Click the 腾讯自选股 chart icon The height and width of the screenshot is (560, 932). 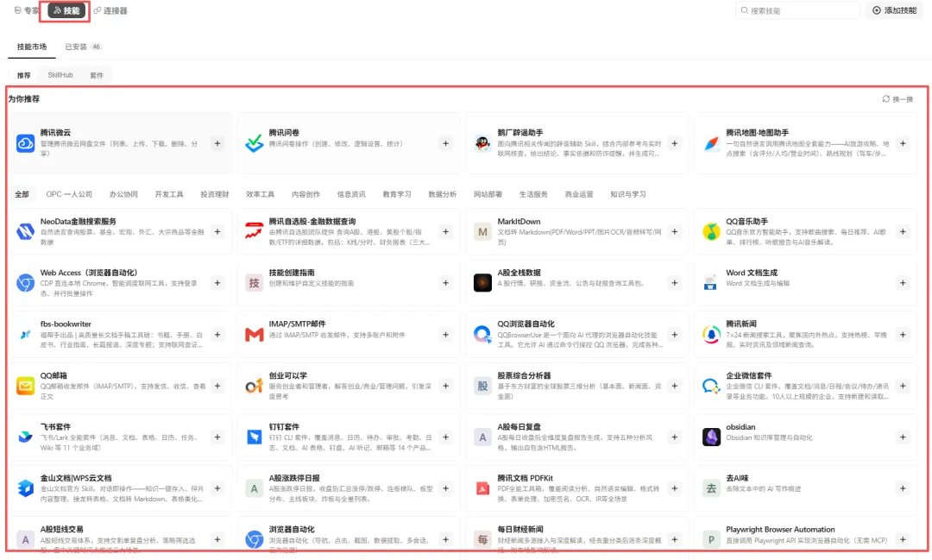point(255,231)
